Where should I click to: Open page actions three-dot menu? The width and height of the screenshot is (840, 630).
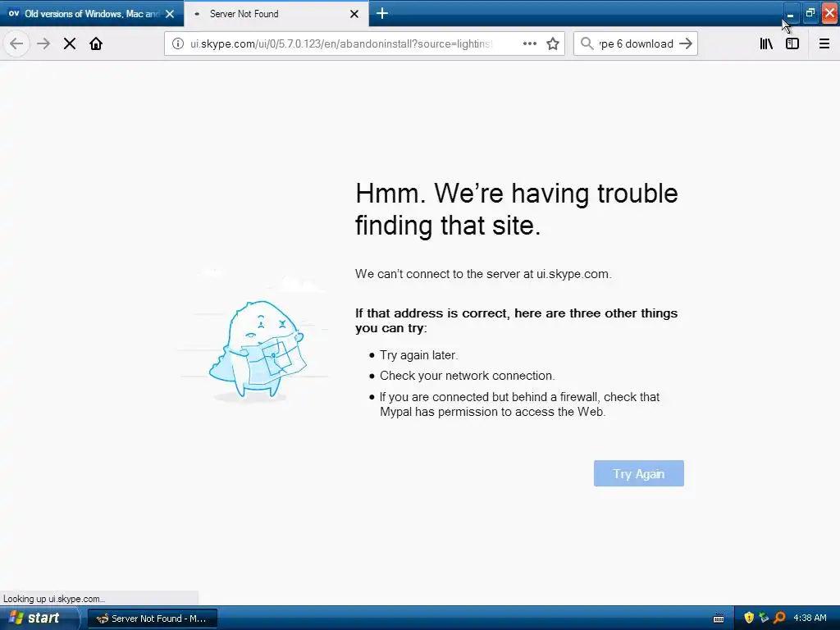coord(530,44)
